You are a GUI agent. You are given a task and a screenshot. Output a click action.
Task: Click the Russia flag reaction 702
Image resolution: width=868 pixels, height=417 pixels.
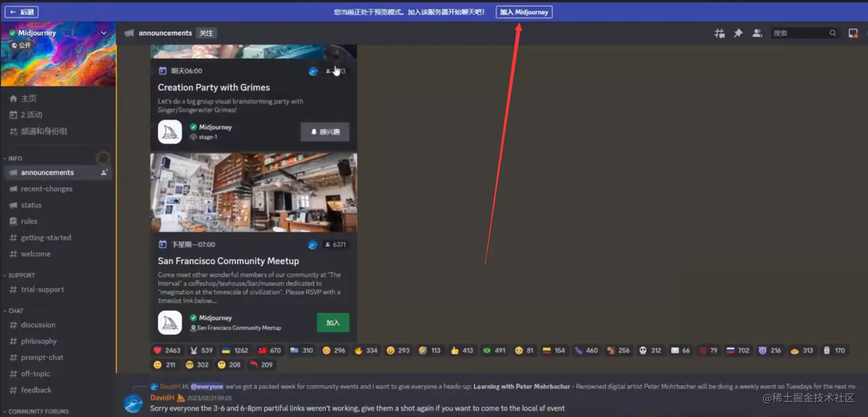pyautogui.click(x=737, y=350)
